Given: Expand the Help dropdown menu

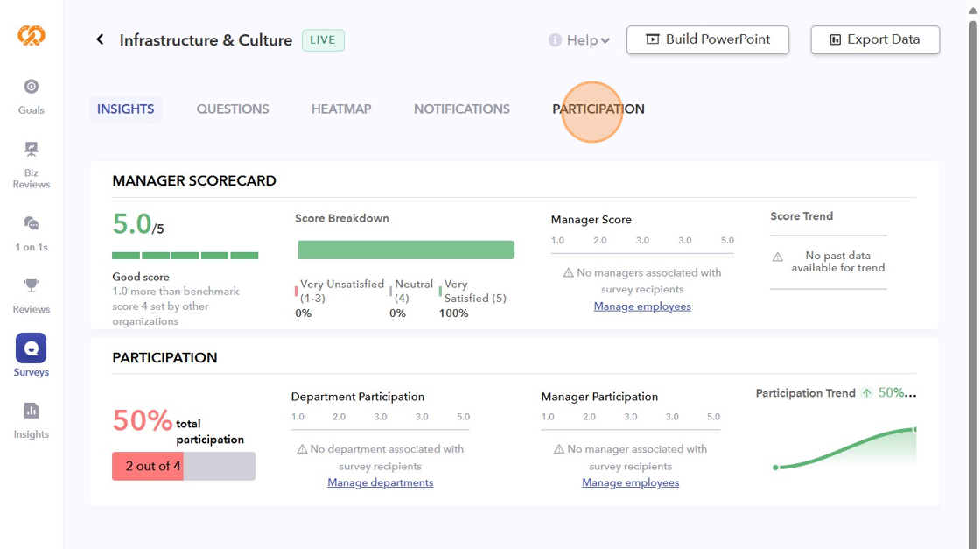Looking at the screenshot, I should [579, 40].
